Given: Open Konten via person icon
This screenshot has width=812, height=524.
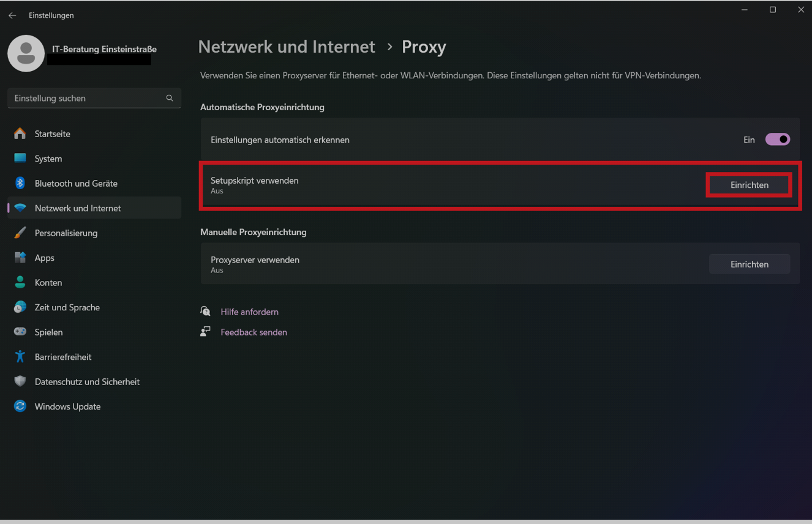Looking at the screenshot, I should pos(20,282).
